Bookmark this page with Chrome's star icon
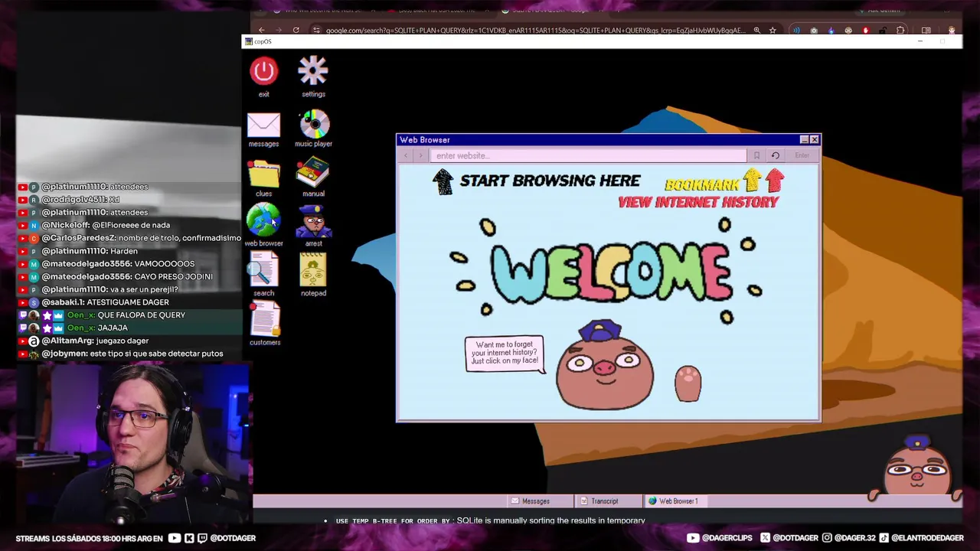The width and height of the screenshot is (980, 551). [x=773, y=31]
